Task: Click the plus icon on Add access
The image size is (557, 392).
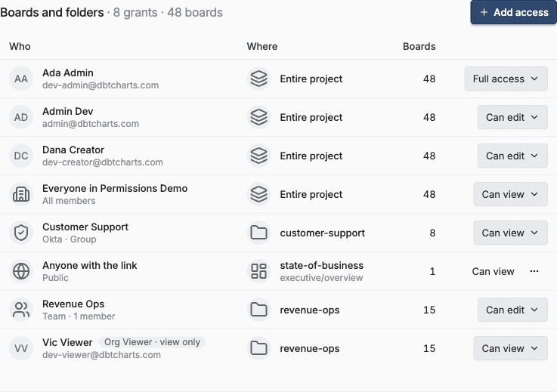Action: [484, 12]
